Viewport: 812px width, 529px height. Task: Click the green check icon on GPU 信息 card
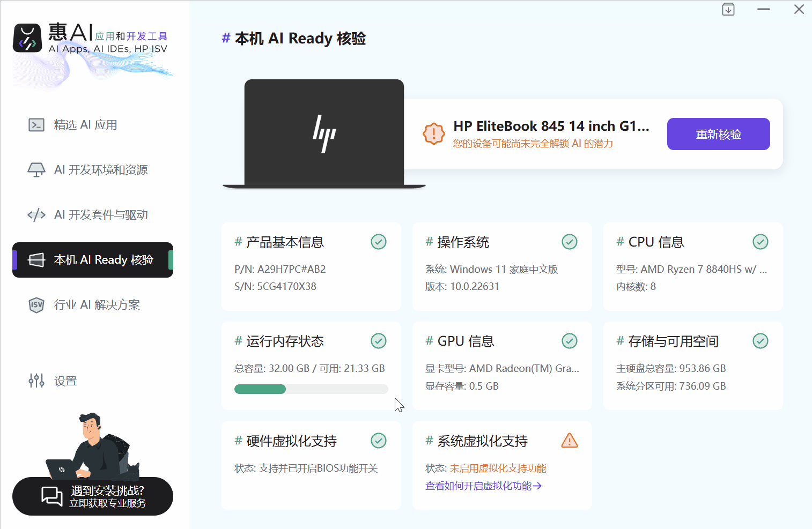(x=570, y=341)
